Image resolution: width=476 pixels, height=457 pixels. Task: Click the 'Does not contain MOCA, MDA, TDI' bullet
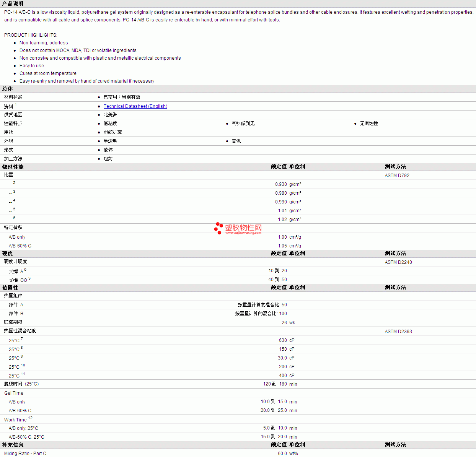click(78, 50)
